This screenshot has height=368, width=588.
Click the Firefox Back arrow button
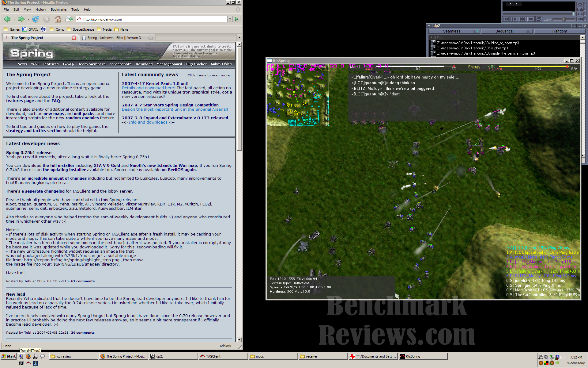pyautogui.click(x=7, y=19)
